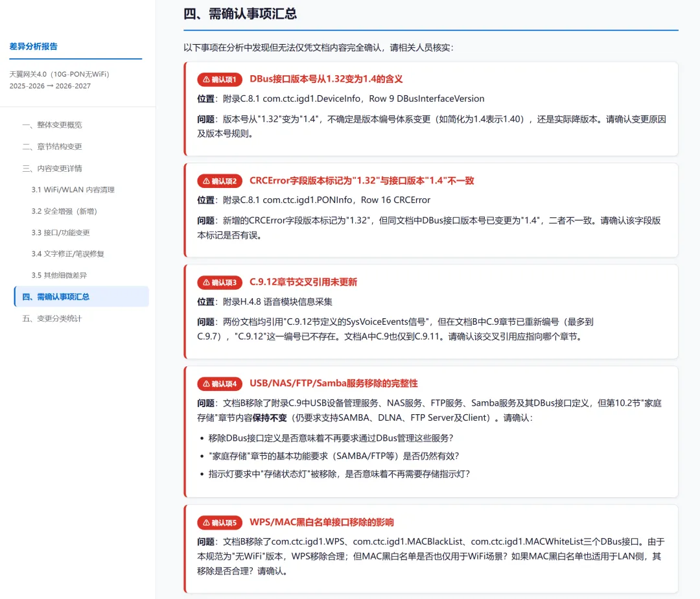Image resolution: width=700 pixels, height=599 pixels.
Task: Click the version range 2025-2026 → 2026-2027
Action: click(50, 86)
